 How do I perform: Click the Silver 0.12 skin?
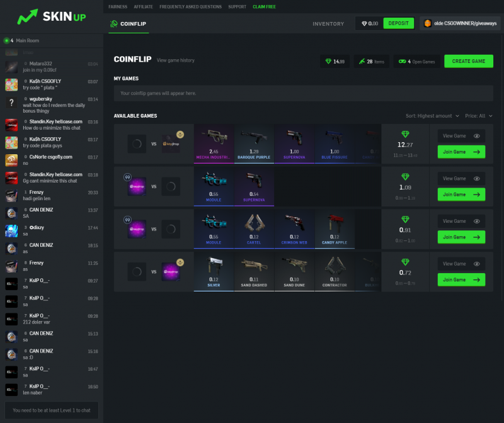[x=214, y=272]
